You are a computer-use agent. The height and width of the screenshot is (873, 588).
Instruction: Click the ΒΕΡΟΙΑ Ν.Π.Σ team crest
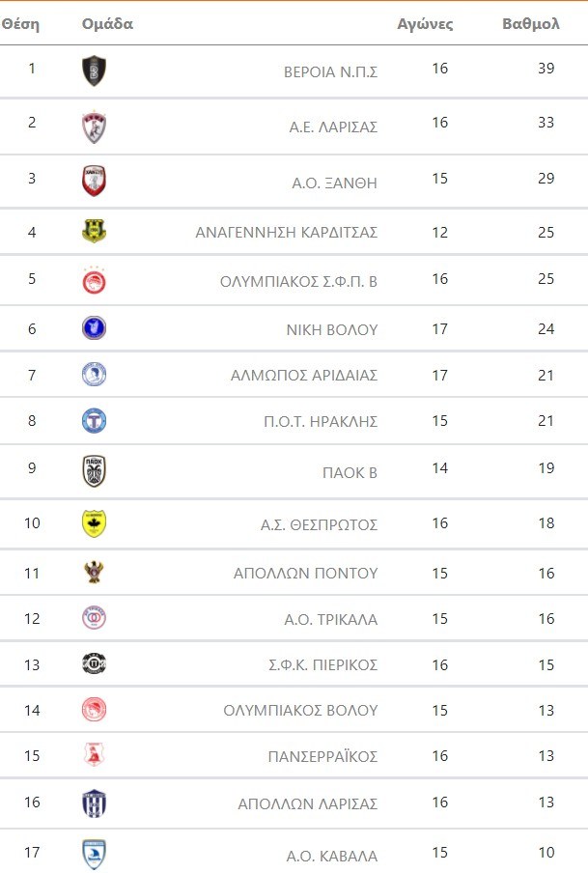tap(94, 70)
